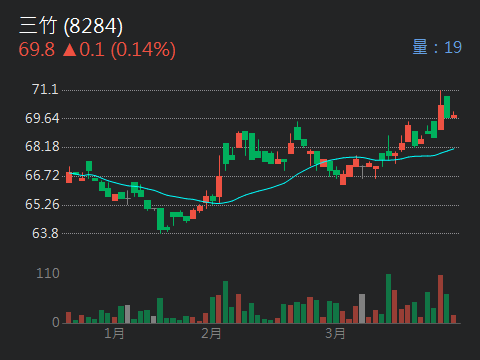The height and width of the screenshot is (360, 480).
Task: Click the tall red volume bar near chart end
Action: click(x=441, y=299)
